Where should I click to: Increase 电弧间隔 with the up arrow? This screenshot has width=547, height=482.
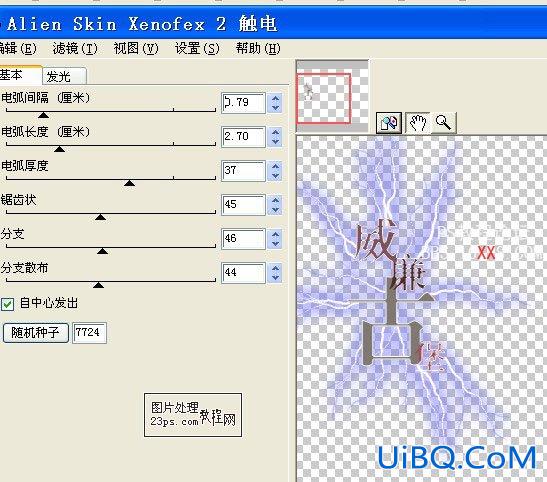pyautogui.click(x=275, y=98)
